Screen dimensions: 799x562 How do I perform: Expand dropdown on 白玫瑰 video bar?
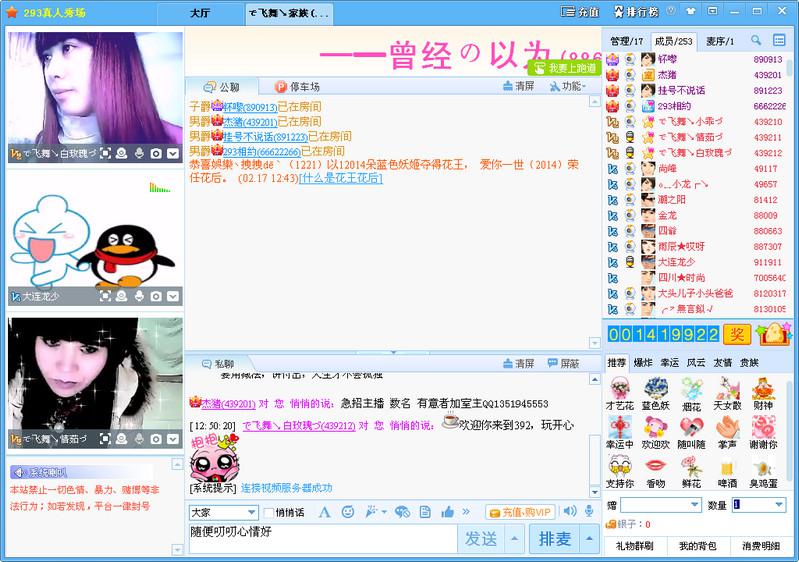[173, 153]
